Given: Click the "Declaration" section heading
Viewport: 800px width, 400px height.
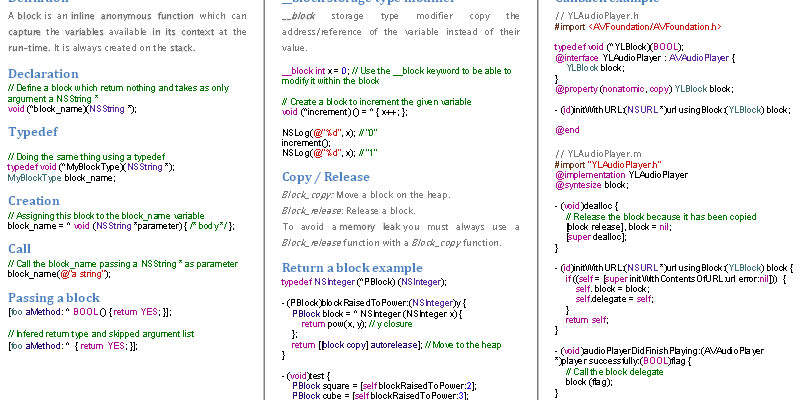Looking at the screenshot, I should (x=43, y=73).
